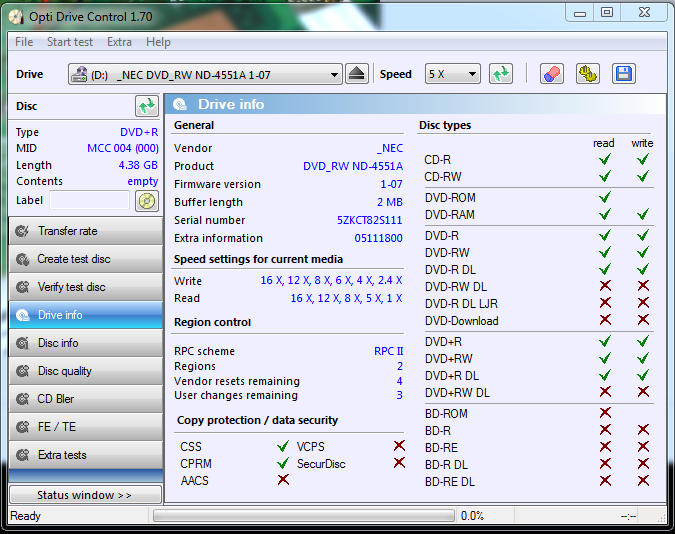Open the Help menu

(158, 42)
